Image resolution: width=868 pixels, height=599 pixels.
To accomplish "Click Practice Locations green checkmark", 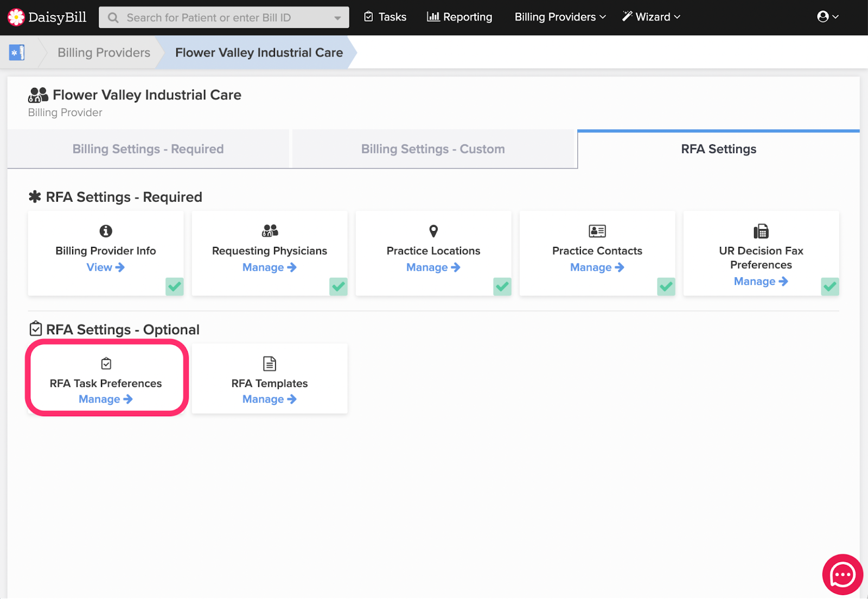I will [x=502, y=286].
